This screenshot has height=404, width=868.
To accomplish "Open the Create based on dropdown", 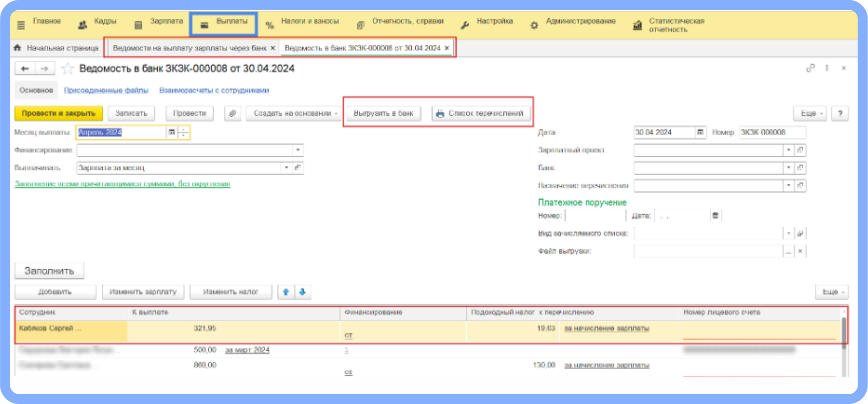I will (x=293, y=113).
